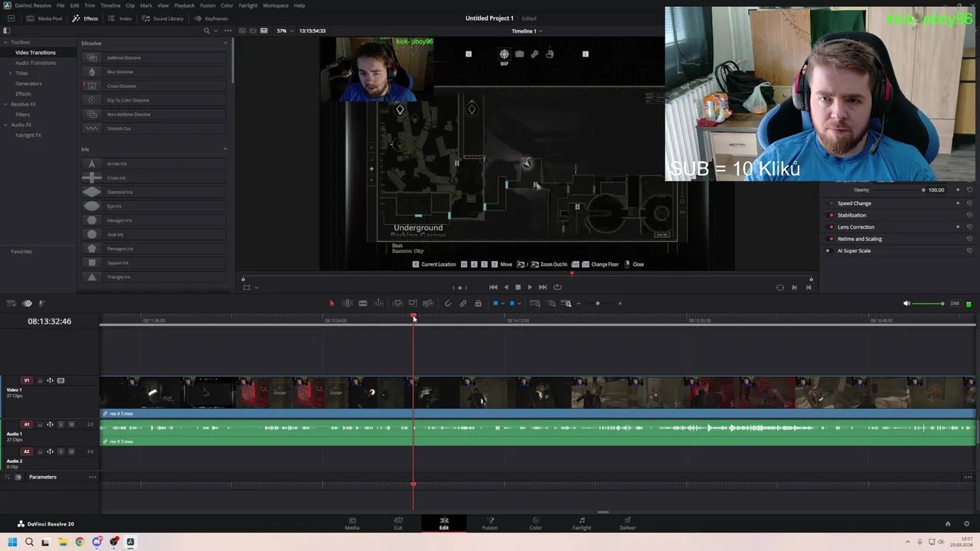The width and height of the screenshot is (980, 551).
Task: Click the timeline zoom in plus
Action: (620, 304)
